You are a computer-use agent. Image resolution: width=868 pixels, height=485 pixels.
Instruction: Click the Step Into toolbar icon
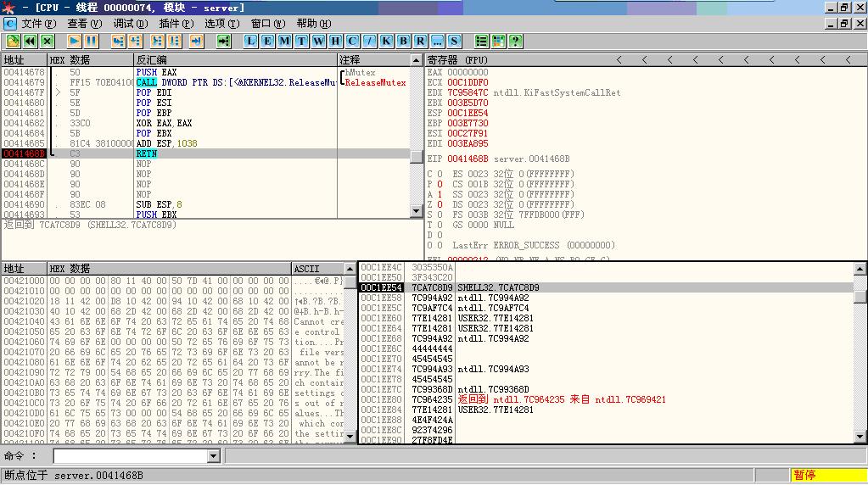[119, 41]
